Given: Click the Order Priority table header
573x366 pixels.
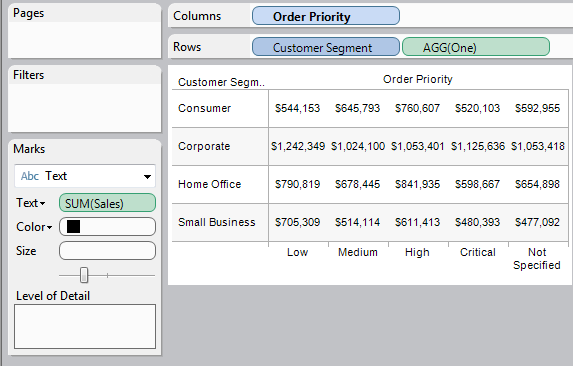Looking at the screenshot, I should [418, 79].
